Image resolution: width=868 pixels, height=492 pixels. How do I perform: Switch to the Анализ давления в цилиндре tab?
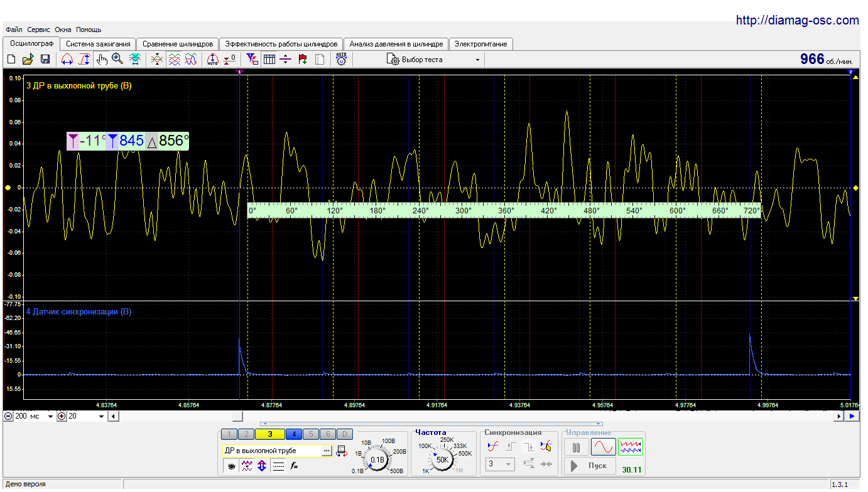tap(396, 44)
